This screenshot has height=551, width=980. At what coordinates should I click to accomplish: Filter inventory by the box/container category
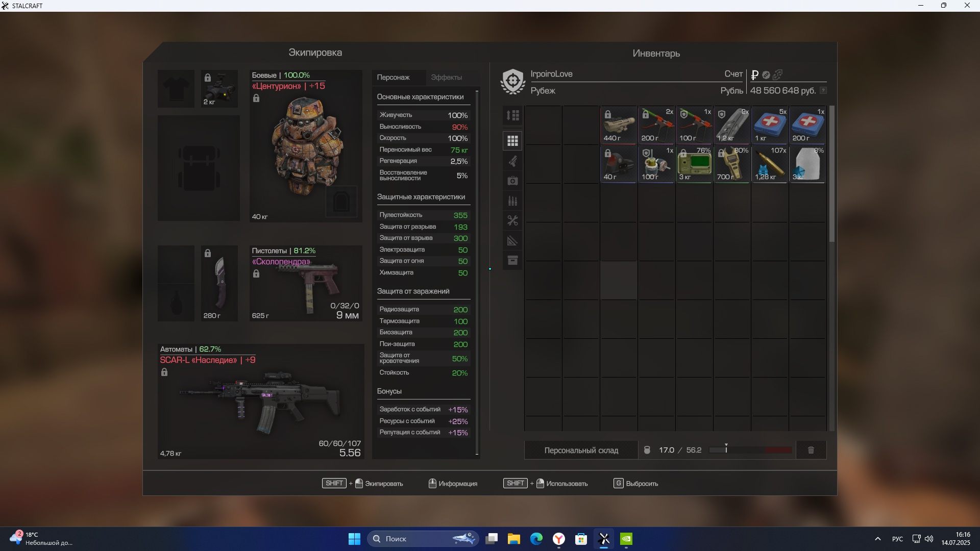tap(512, 260)
